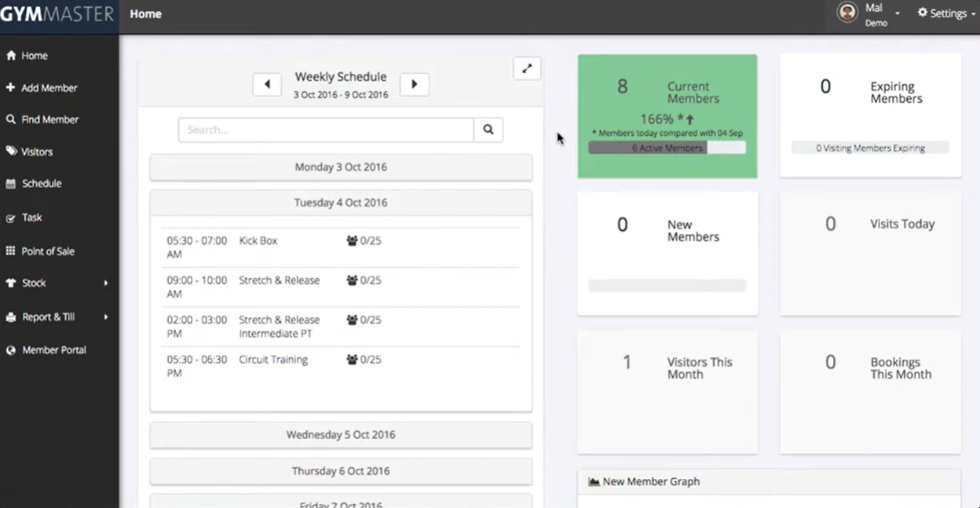Viewport: 980px width, 508px height.
Task: Open the Settings dropdown menu
Action: tap(945, 13)
